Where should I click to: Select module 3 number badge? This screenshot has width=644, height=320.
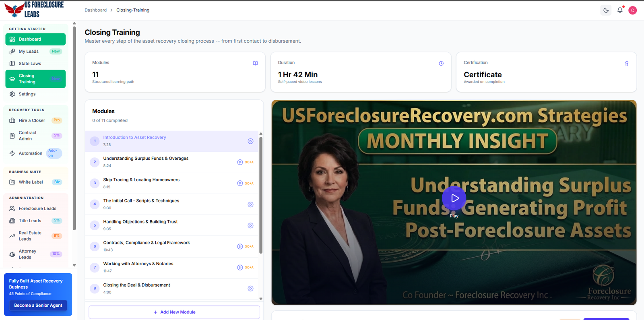click(x=95, y=183)
